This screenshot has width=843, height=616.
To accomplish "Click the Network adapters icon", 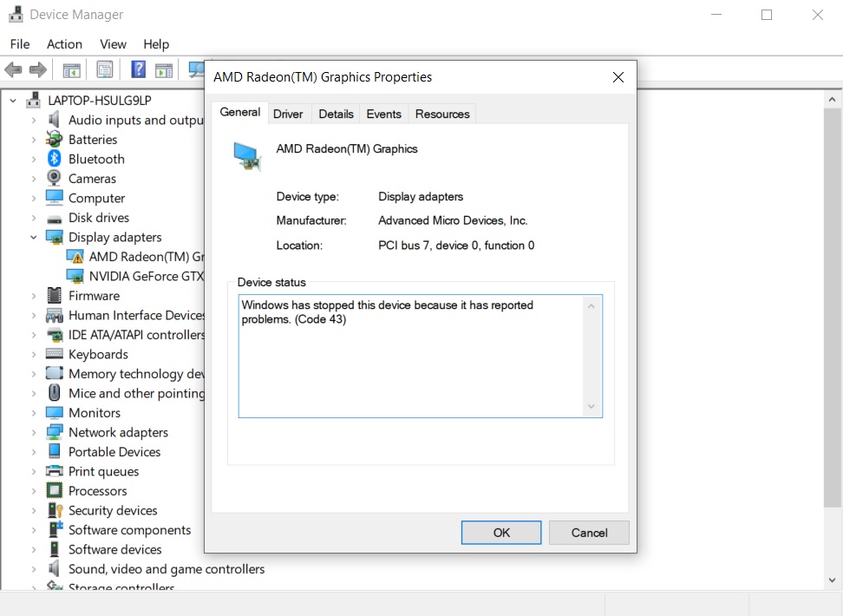I will click(x=55, y=432).
